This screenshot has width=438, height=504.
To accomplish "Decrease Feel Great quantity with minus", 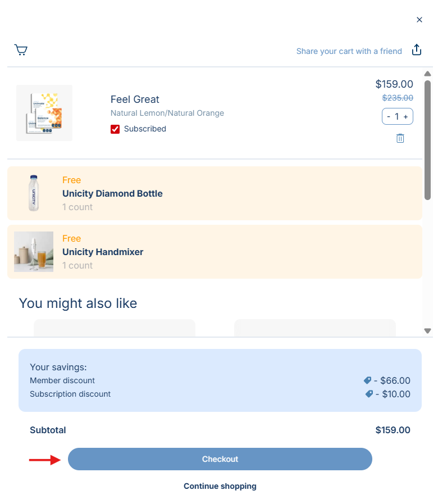I will tap(389, 117).
